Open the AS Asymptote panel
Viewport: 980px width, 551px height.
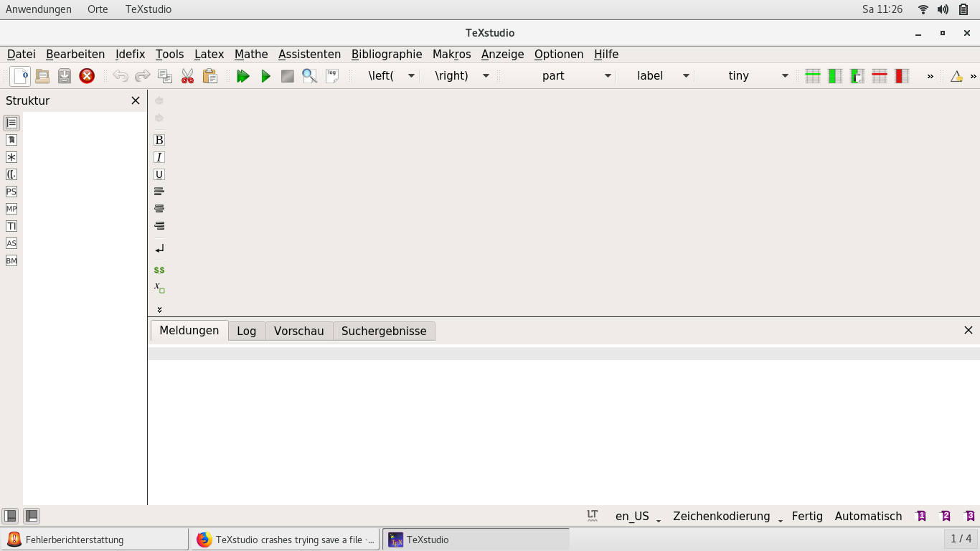(x=11, y=243)
